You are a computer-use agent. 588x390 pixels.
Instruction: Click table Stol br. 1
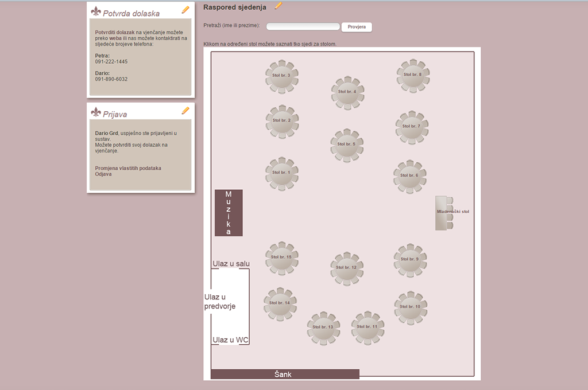(x=281, y=173)
